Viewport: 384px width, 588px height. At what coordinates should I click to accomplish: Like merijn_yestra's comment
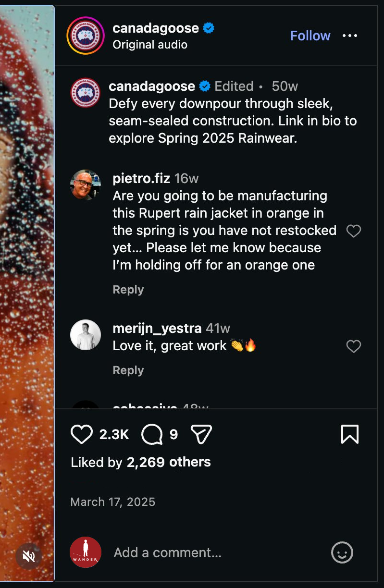tap(354, 346)
